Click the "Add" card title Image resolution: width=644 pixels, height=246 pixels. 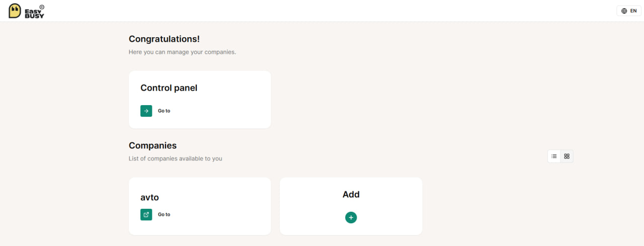coord(351,195)
